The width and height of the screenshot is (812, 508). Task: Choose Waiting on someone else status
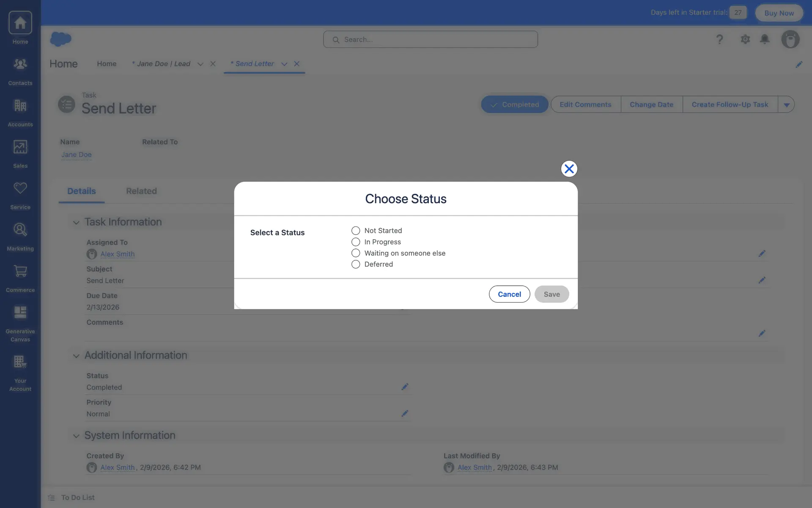356,253
